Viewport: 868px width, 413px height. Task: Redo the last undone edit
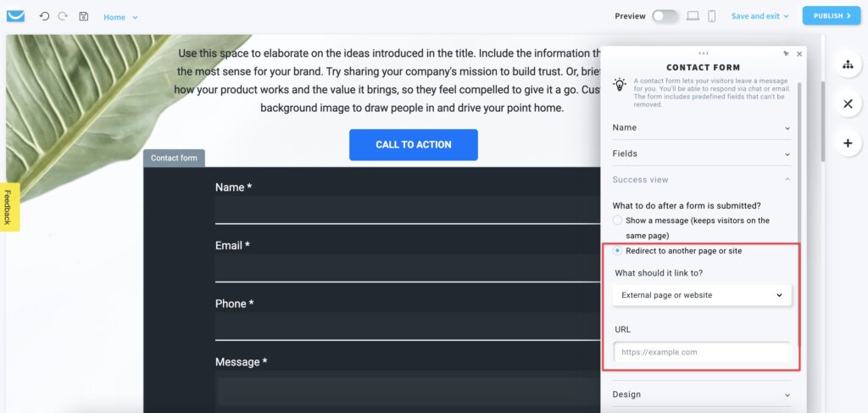pyautogui.click(x=63, y=16)
